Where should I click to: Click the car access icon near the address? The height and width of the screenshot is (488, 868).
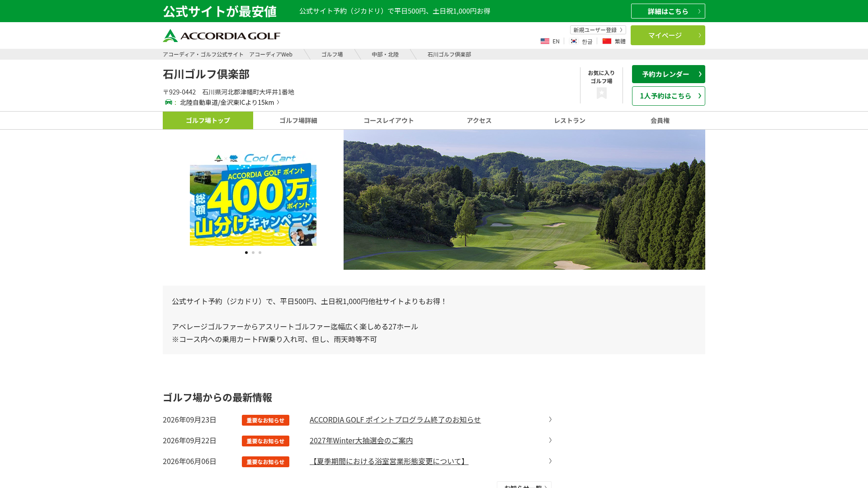[x=169, y=102]
